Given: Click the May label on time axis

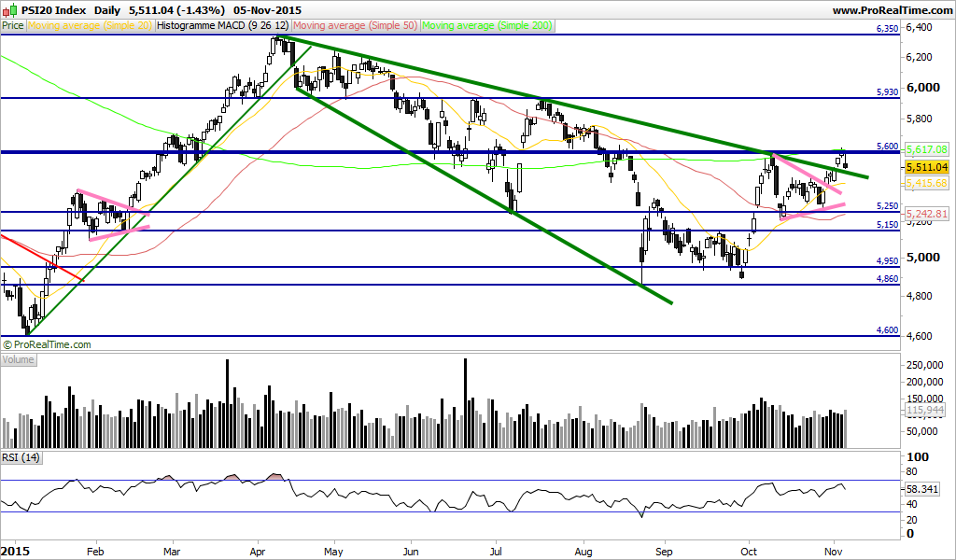Looking at the screenshot, I should click(333, 552).
